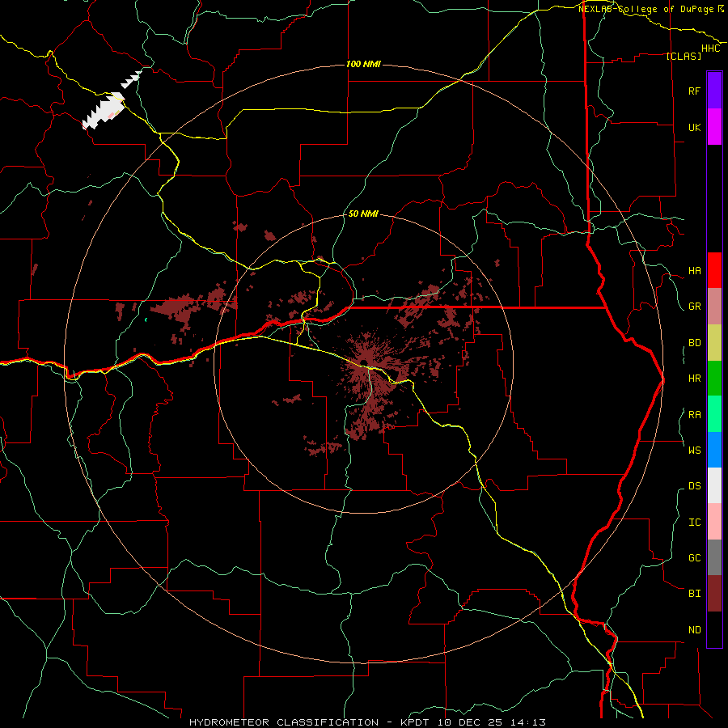Click the radar site at center of echoes
This screenshot has width=728, height=728.
tap(364, 362)
